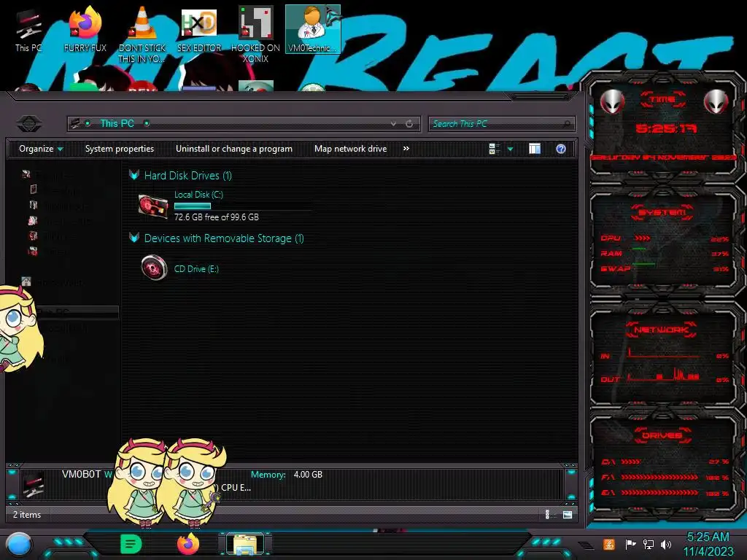Image resolution: width=747 pixels, height=560 pixels.
Task: Click the Star Butterfly sprite beside navigation pane
Action: point(19,327)
